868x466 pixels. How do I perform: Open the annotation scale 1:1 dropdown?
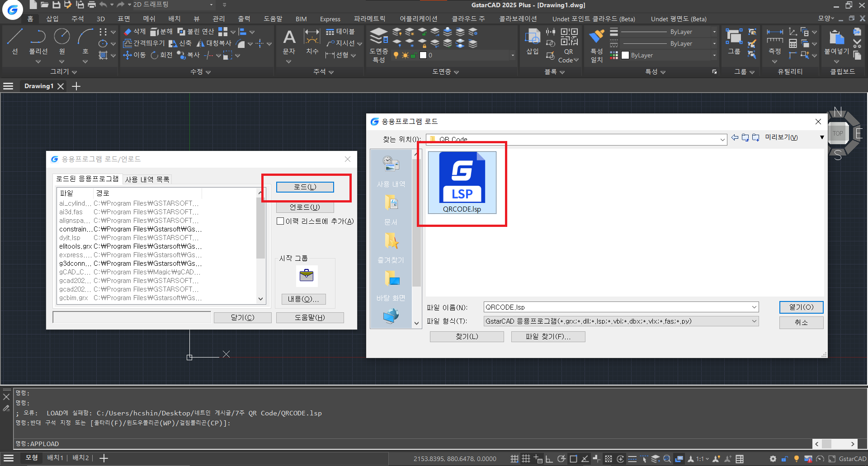(703, 459)
